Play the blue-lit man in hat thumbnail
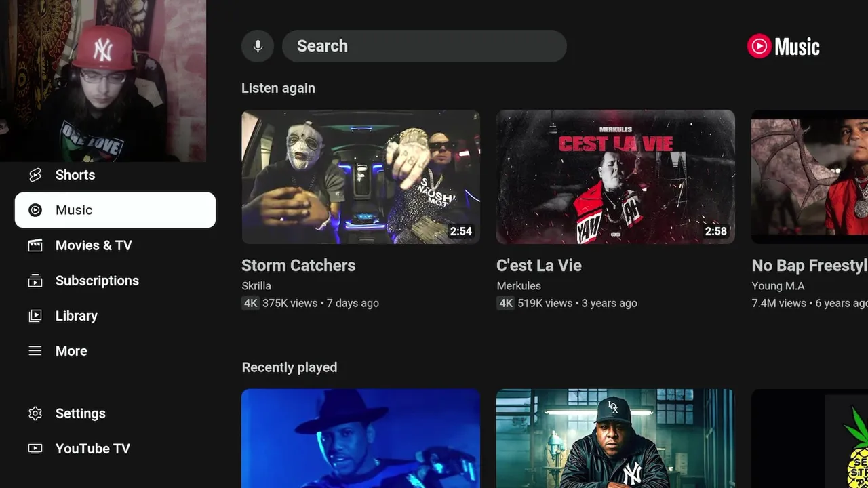This screenshot has height=488, width=868. pos(361,439)
